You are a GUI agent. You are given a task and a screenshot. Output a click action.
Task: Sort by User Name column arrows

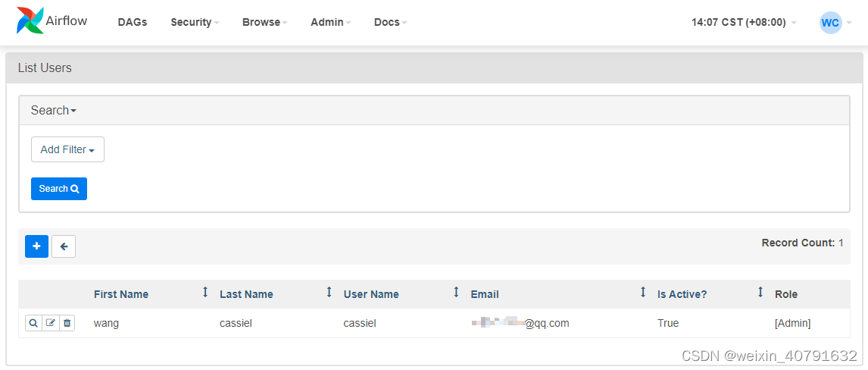(x=456, y=293)
